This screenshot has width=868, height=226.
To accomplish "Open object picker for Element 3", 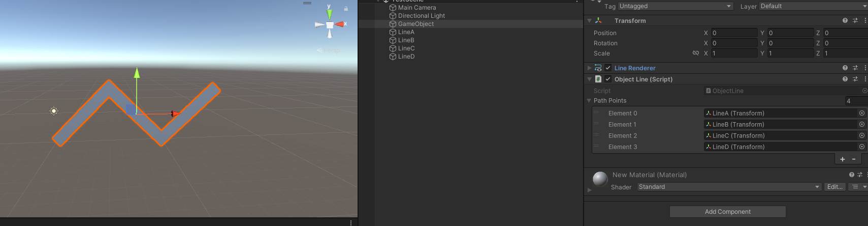I will 862,147.
